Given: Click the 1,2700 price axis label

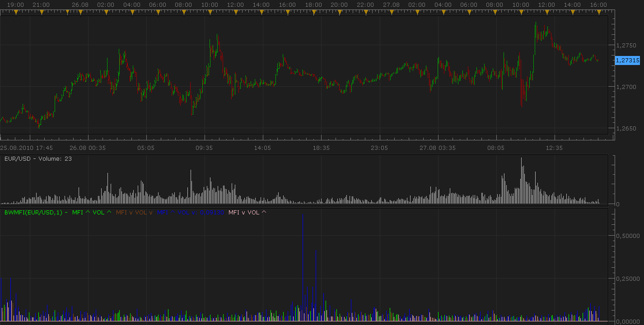Looking at the screenshot, I should tap(626, 87).
